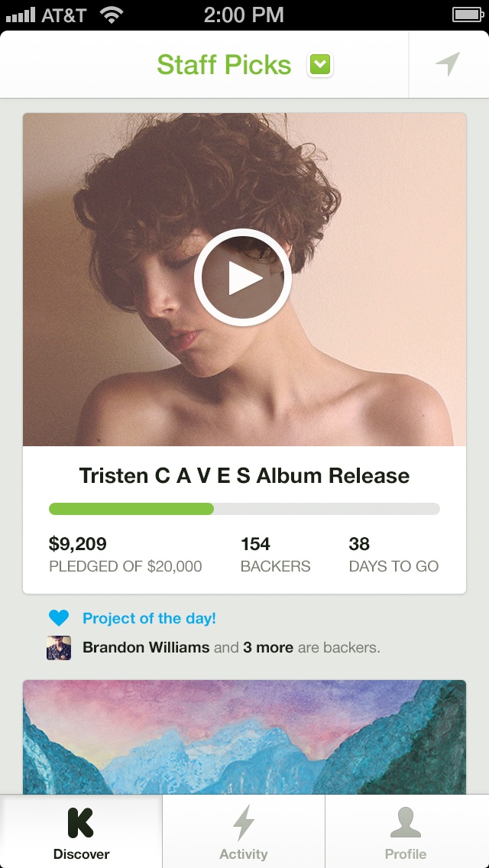
Task: Select the Discover tab
Action: [x=82, y=831]
